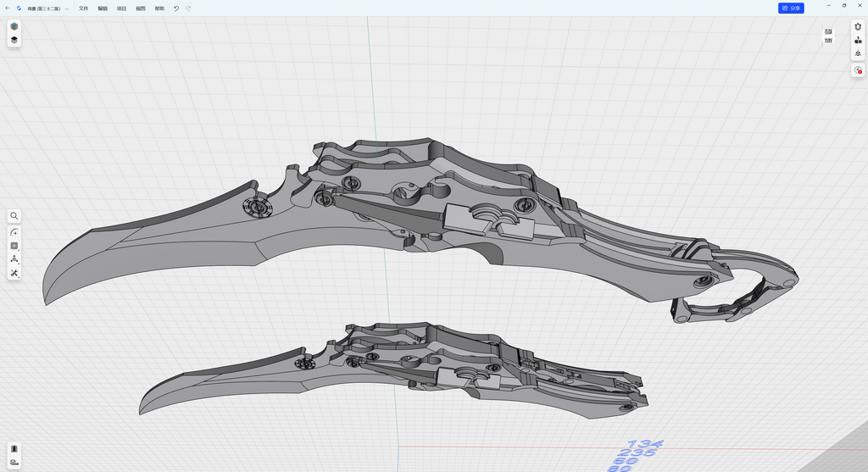
Task: Restore down the application window
Action: coord(844,6)
